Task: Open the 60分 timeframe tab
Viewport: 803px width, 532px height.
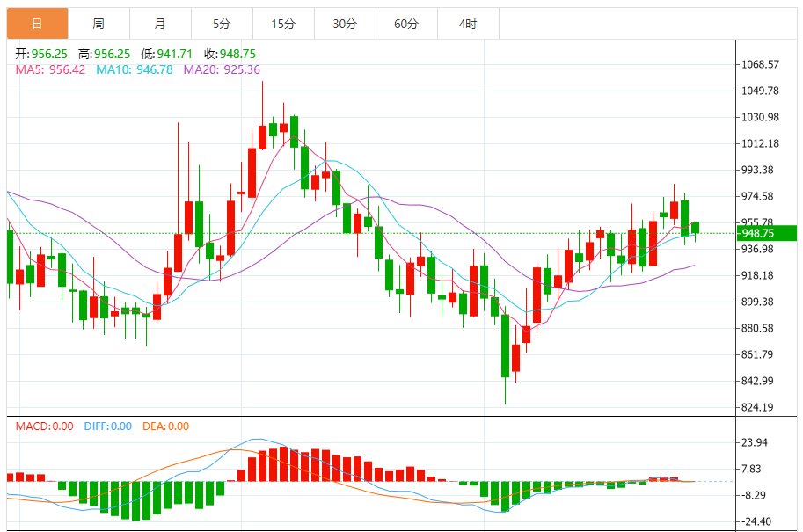Action: click(x=406, y=24)
